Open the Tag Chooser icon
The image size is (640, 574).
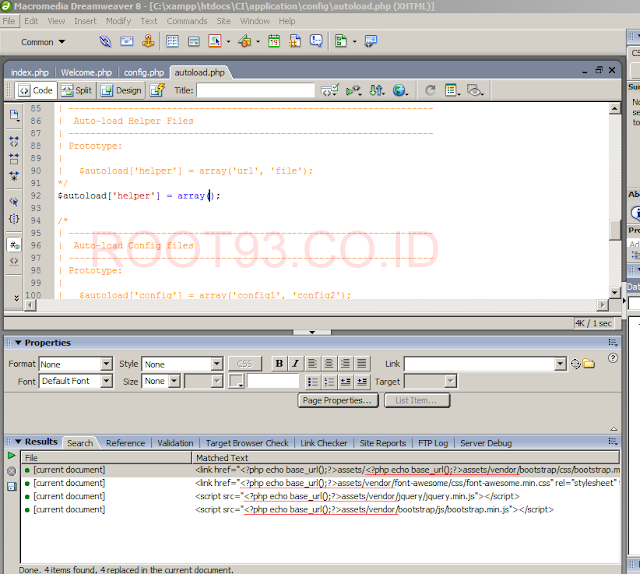[371, 41]
